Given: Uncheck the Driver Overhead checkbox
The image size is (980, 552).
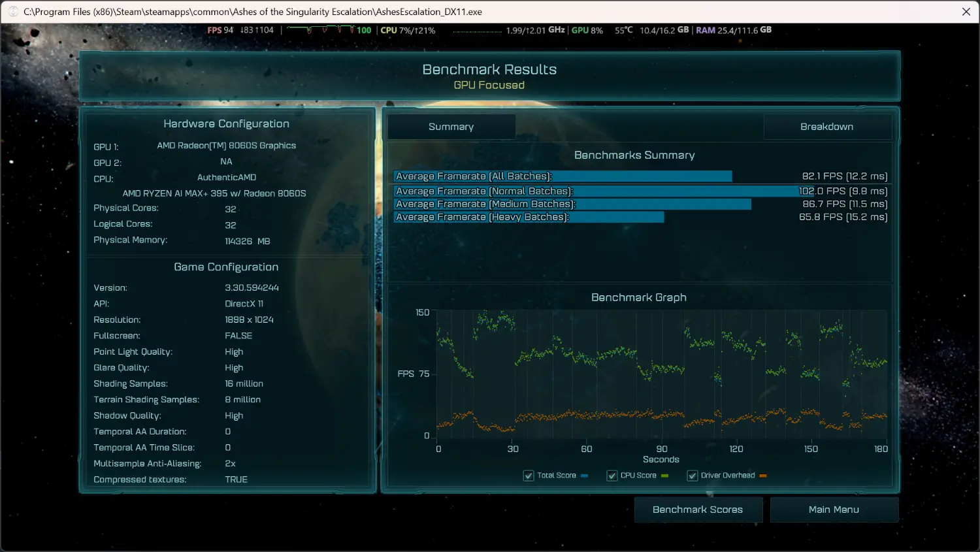Looking at the screenshot, I should click(693, 476).
